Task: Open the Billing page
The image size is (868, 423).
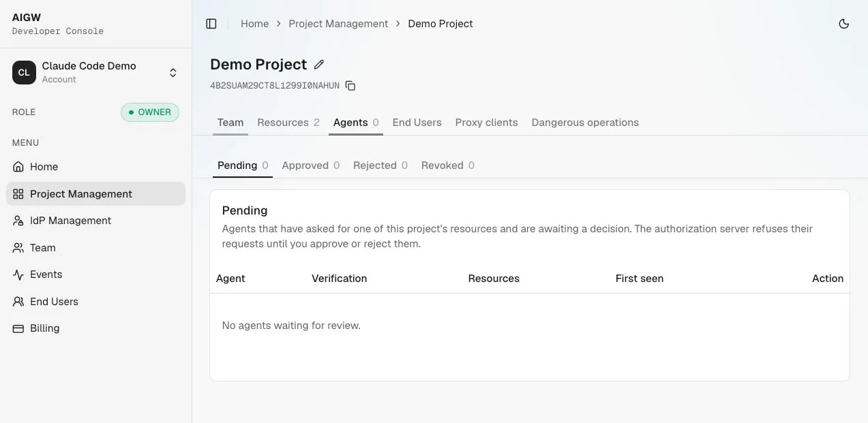Action: [95, 328]
